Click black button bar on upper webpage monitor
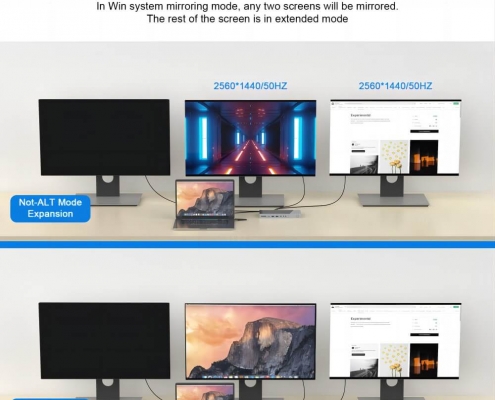The image size is (495, 400). point(424,131)
